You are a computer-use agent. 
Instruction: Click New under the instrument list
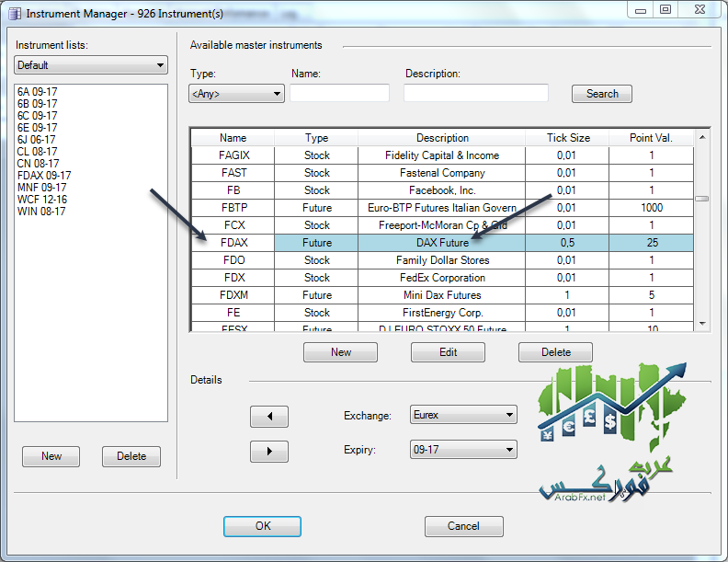pos(51,456)
